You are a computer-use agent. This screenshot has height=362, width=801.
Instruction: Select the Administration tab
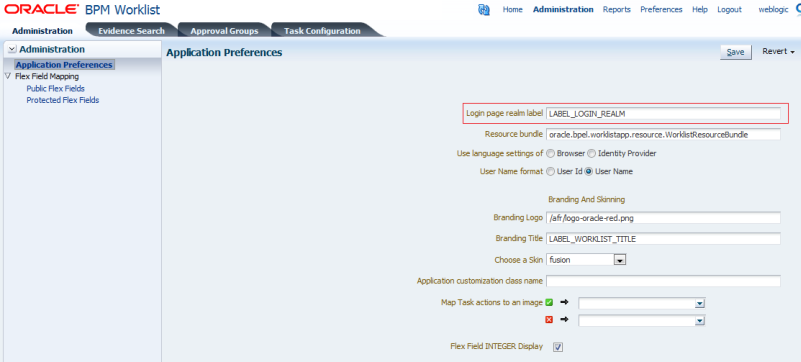[x=42, y=31]
